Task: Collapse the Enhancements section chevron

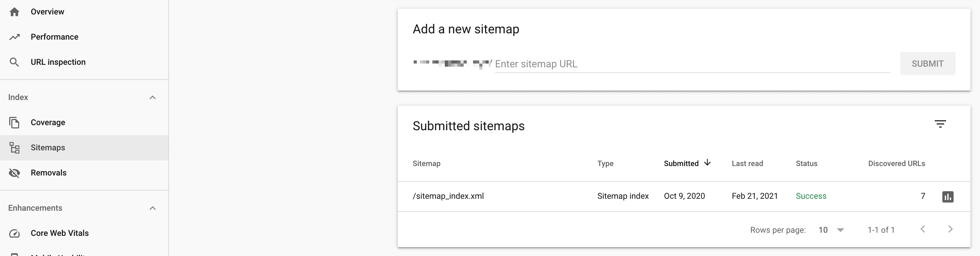Action: coord(153,208)
